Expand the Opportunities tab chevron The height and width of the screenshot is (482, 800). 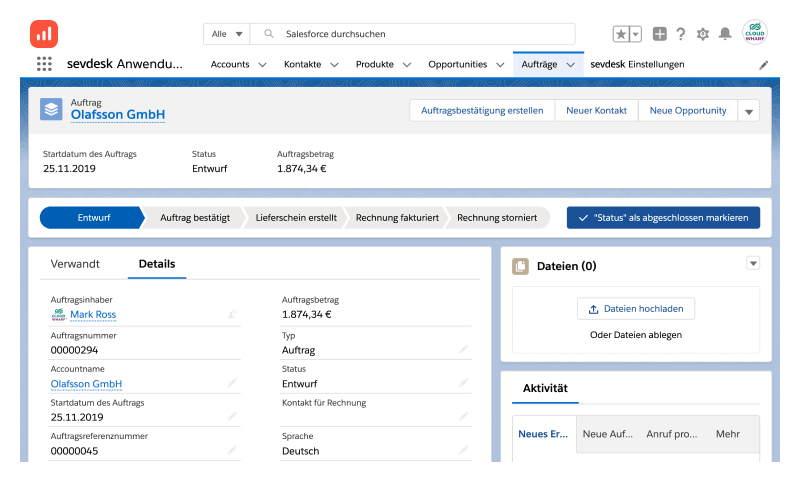pyautogui.click(x=500, y=65)
